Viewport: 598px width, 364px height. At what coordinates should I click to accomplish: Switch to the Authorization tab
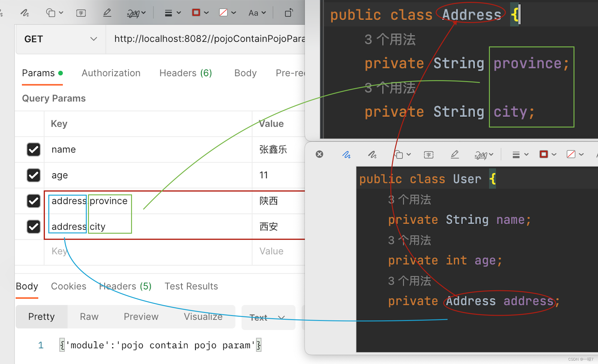pos(111,73)
